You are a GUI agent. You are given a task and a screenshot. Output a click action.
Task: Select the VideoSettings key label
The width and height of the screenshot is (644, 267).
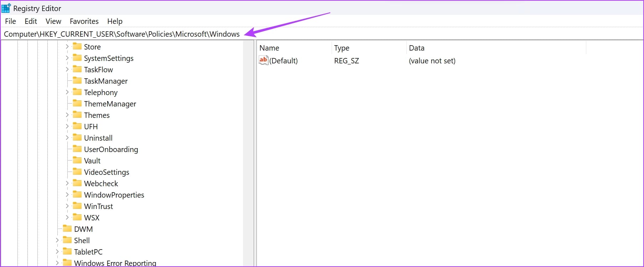107,172
